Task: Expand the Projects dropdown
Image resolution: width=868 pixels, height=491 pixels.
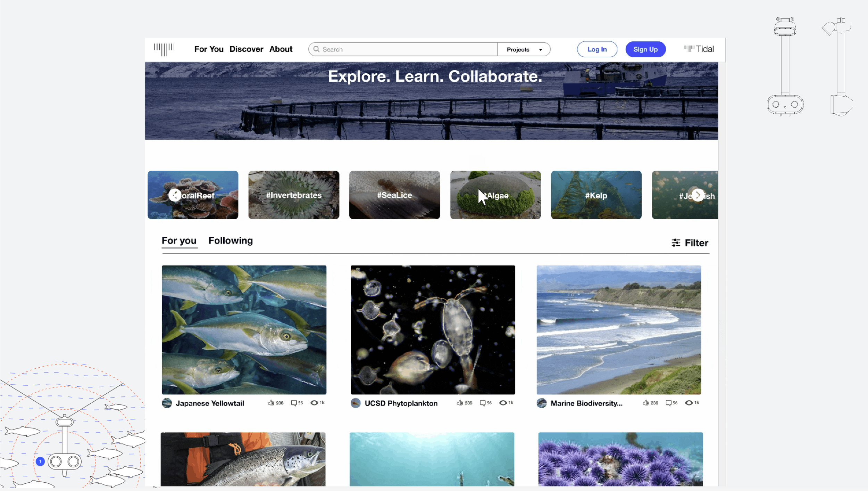Action: tap(524, 49)
